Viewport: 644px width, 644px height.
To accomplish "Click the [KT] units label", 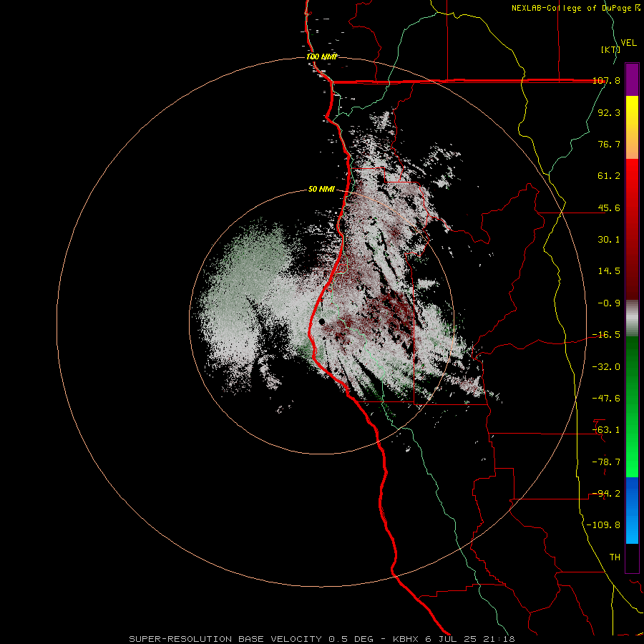I will 610,49.
